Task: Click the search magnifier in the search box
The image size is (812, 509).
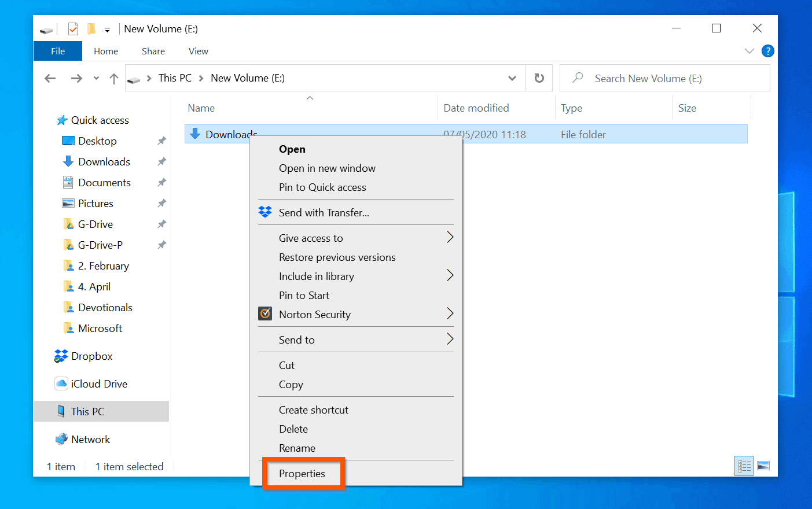Action: [x=577, y=77]
